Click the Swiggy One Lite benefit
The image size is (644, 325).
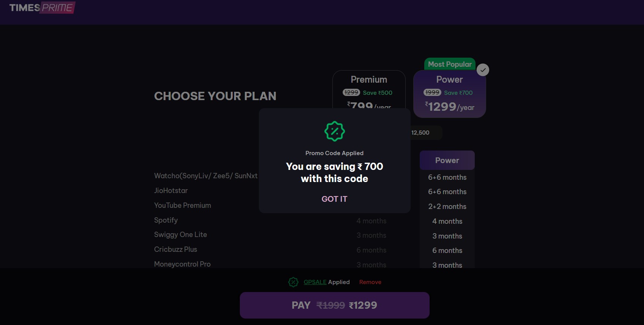coord(181,235)
